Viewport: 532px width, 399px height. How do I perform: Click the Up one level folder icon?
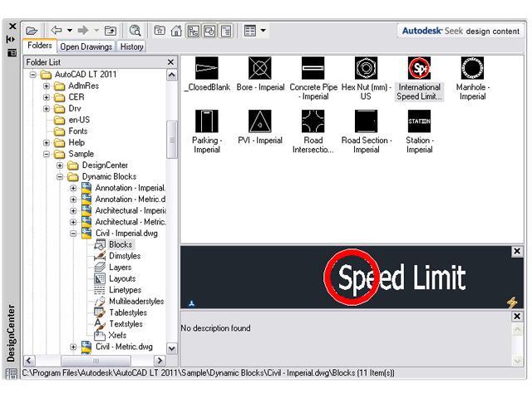(x=111, y=31)
